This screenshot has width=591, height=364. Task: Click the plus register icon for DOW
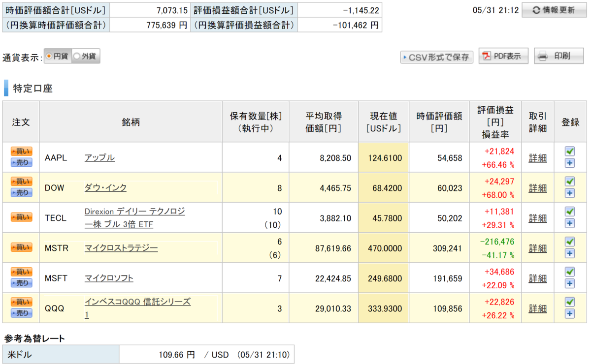click(570, 193)
